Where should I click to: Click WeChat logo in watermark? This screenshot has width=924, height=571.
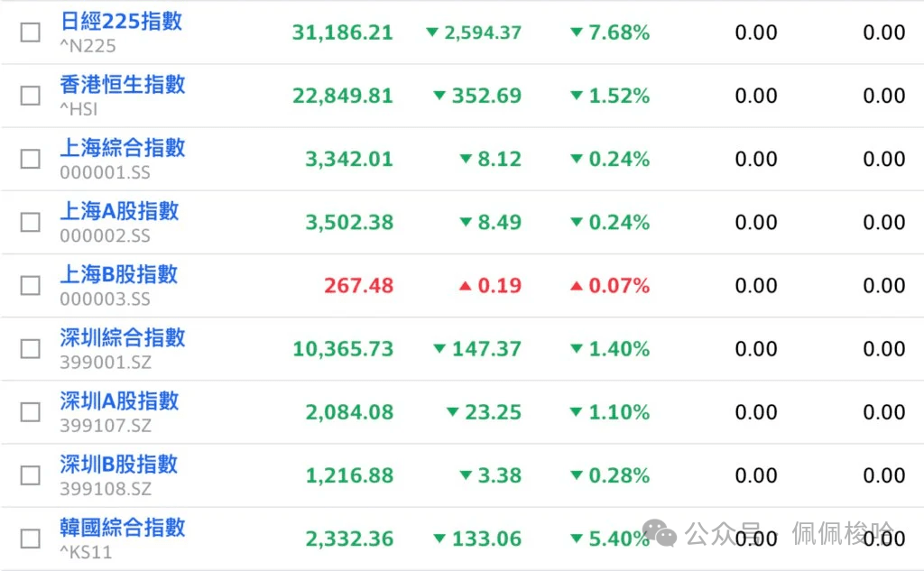[660, 533]
